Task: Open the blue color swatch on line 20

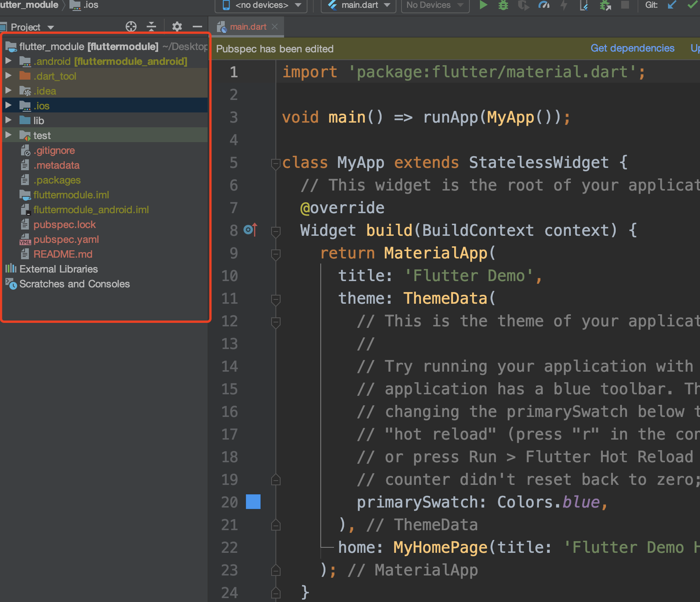Action: click(253, 502)
